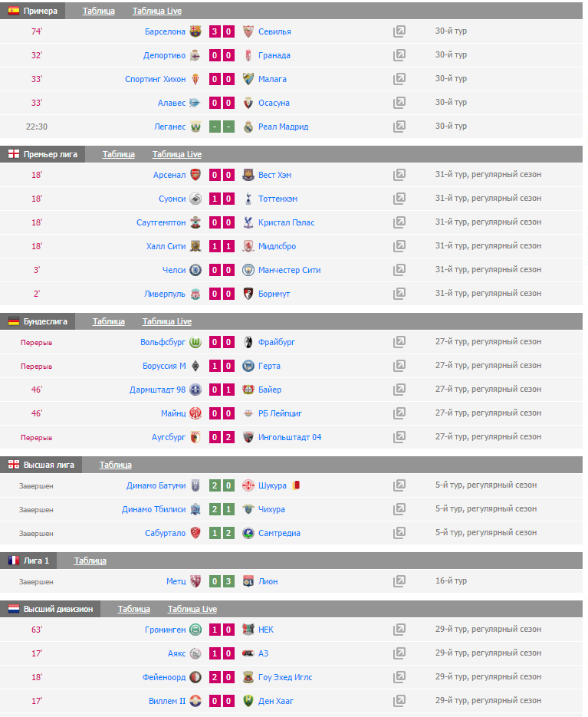
Task: Click the Arsenal team logo
Action: click(195, 175)
